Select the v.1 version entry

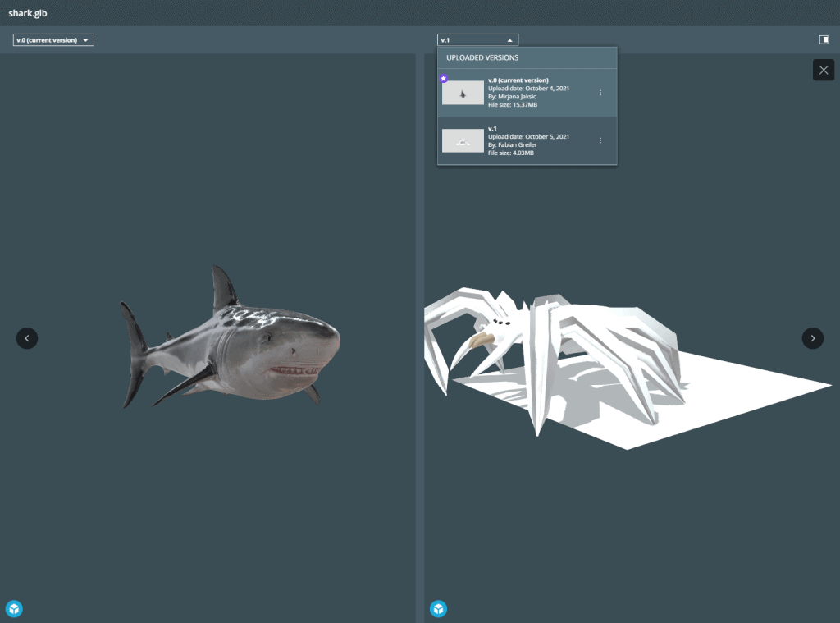pyautogui.click(x=527, y=140)
